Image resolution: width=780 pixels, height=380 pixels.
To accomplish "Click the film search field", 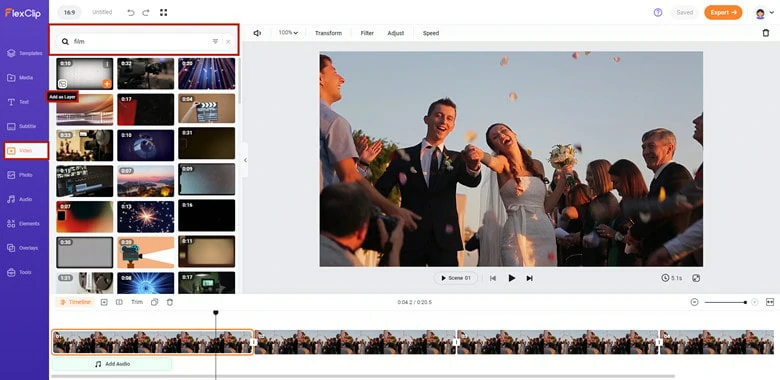I will pyautogui.click(x=144, y=42).
